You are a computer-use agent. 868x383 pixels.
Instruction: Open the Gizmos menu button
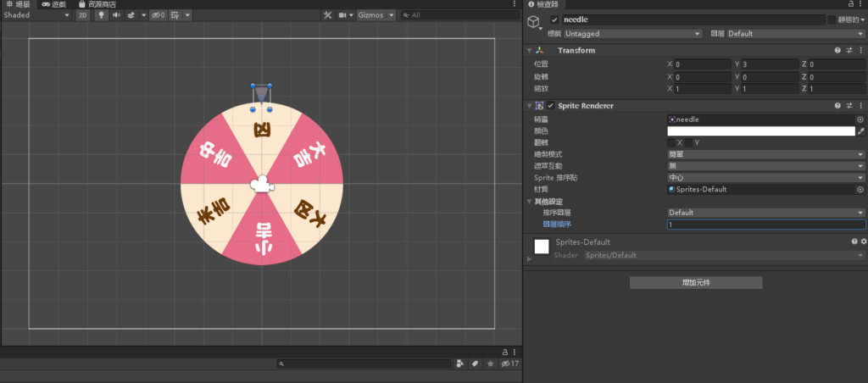(x=376, y=15)
